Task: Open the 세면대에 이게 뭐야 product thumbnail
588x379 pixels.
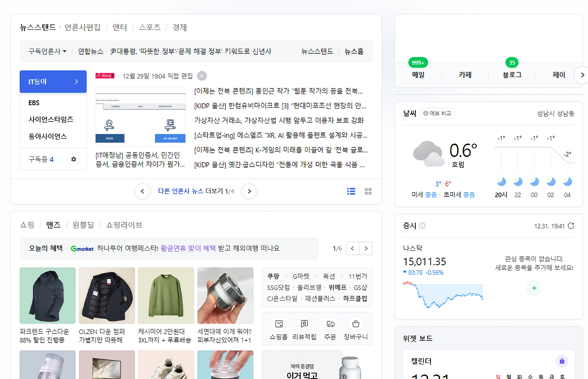Action: coord(225,295)
